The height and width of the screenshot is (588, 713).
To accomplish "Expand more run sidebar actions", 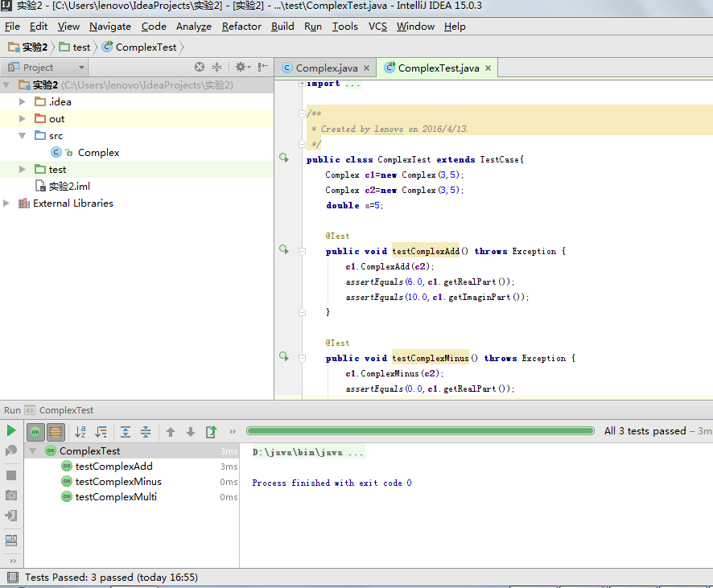I will click(13, 561).
